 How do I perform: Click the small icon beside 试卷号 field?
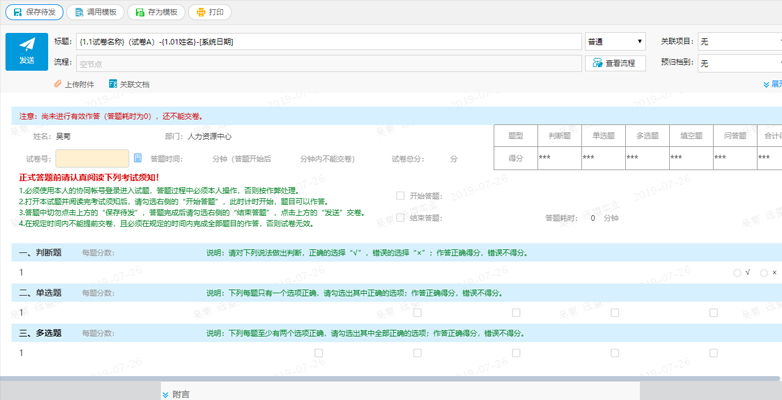138,158
